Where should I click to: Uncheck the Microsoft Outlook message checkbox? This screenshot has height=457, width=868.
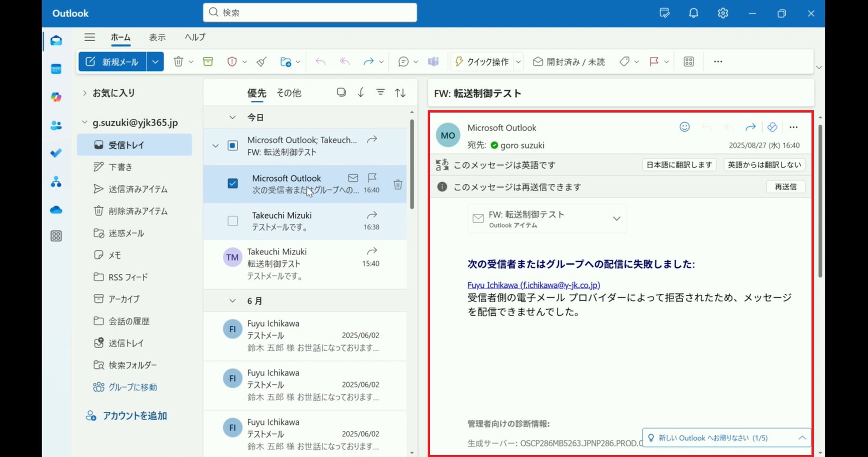click(233, 184)
